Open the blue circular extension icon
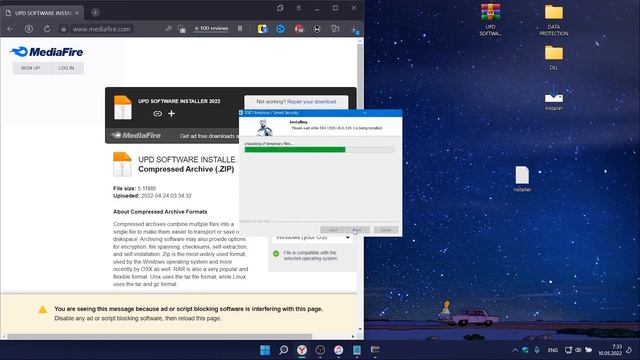 tap(280, 29)
